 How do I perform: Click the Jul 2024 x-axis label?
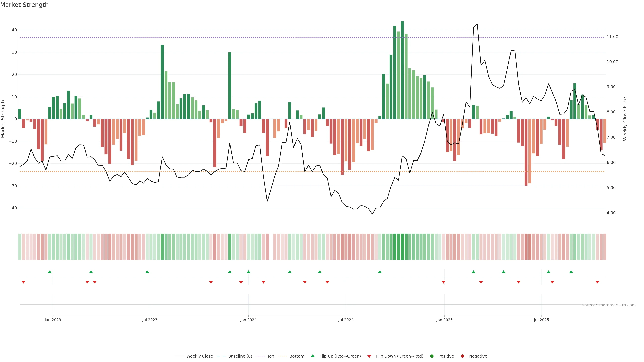(x=346, y=320)
